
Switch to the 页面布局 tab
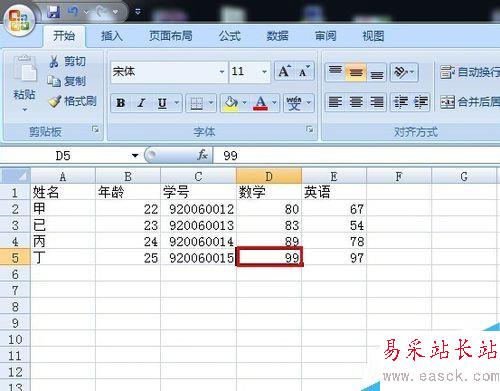tap(170, 36)
